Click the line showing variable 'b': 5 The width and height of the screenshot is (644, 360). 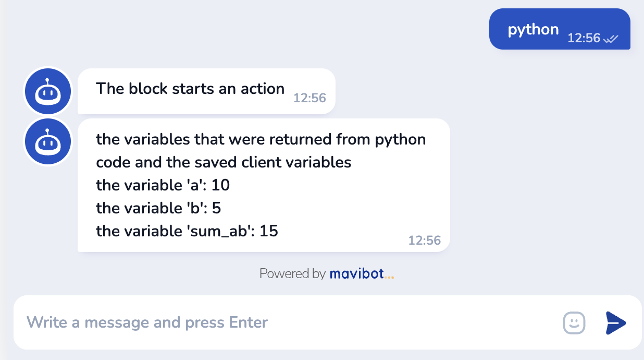pyautogui.click(x=158, y=208)
